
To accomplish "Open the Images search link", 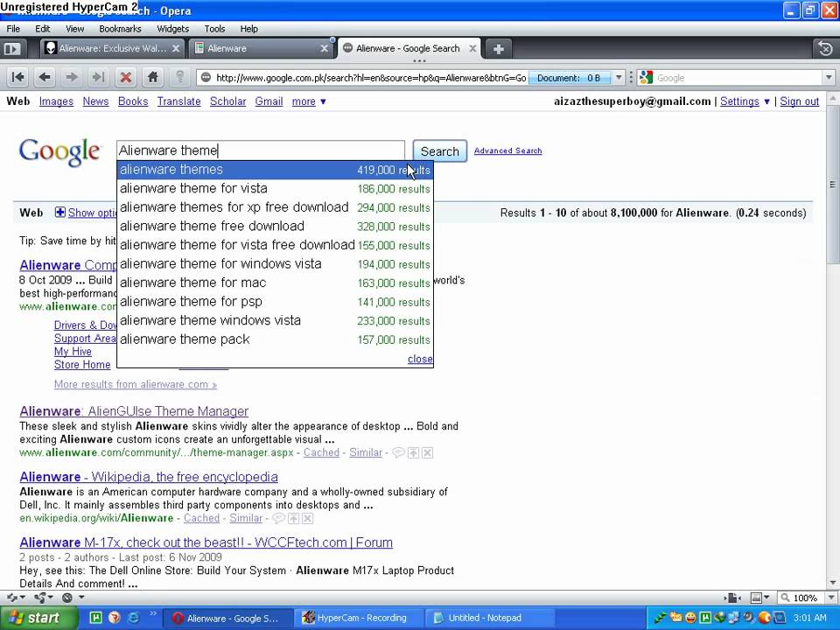I will [x=56, y=101].
